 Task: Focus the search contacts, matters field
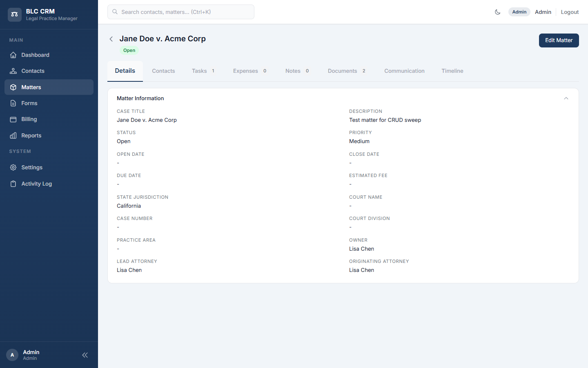[181, 12]
